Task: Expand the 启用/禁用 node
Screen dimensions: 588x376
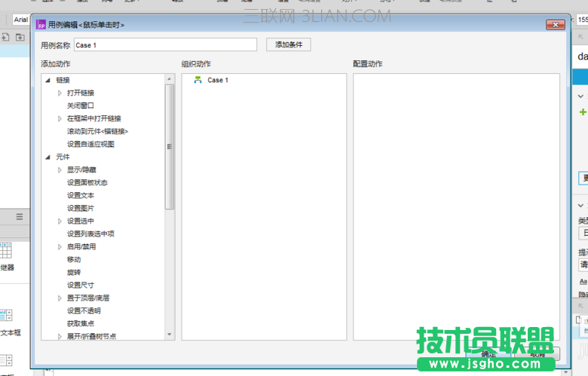Action: coord(60,246)
